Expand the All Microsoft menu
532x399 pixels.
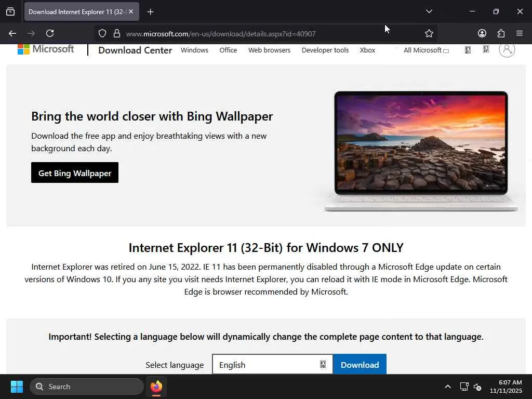point(426,50)
